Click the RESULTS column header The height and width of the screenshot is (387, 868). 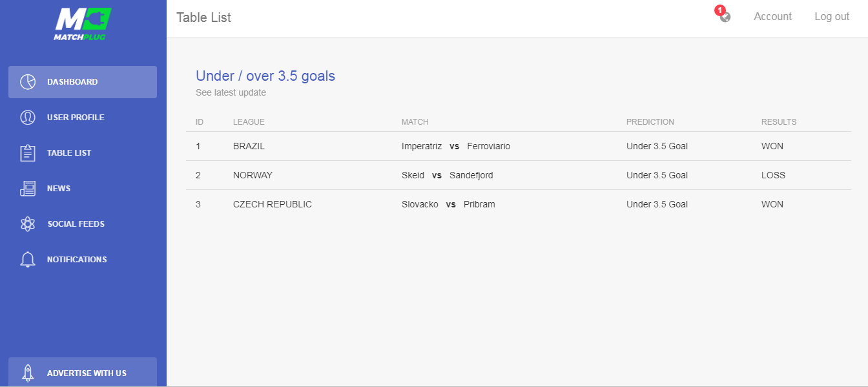pos(779,122)
